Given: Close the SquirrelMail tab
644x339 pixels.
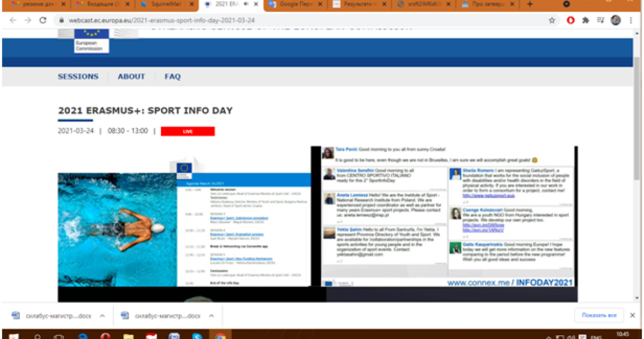Looking at the screenshot, I should (x=192, y=4).
